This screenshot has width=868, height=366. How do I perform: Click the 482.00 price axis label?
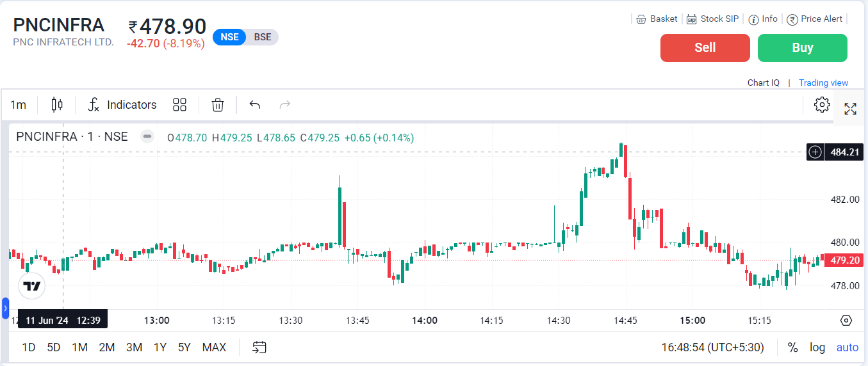pyautogui.click(x=844, y=200)
